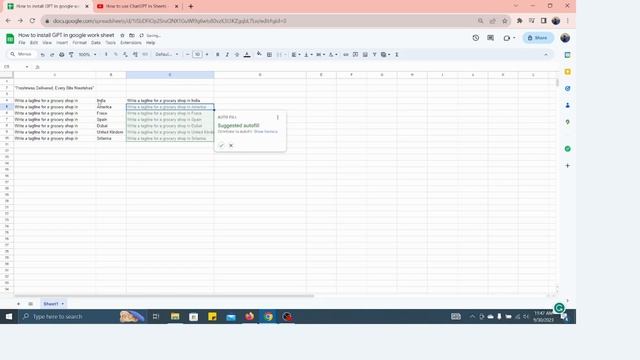Toggle bold formatting

tap(218, 54)
